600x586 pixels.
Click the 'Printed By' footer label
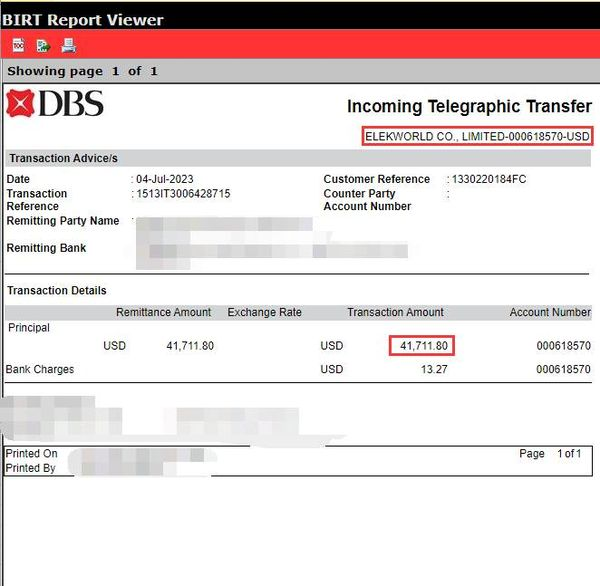31,468
